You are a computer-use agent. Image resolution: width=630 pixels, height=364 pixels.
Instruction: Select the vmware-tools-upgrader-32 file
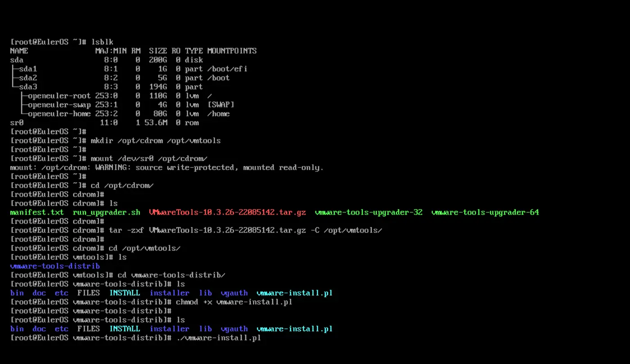369,212
